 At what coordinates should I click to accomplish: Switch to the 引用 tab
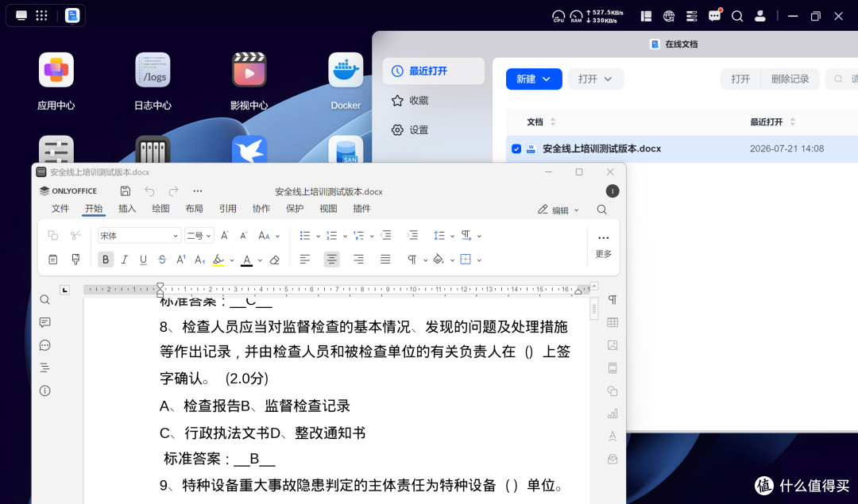tap(228, 209)
